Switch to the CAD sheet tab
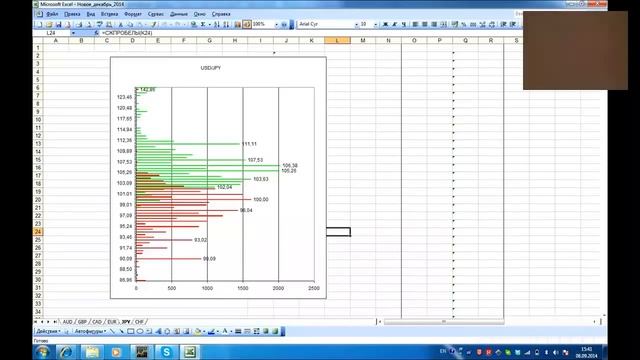The width and height of the screenshot is (640, 360). pyautogui.click(x=97, y=322)
